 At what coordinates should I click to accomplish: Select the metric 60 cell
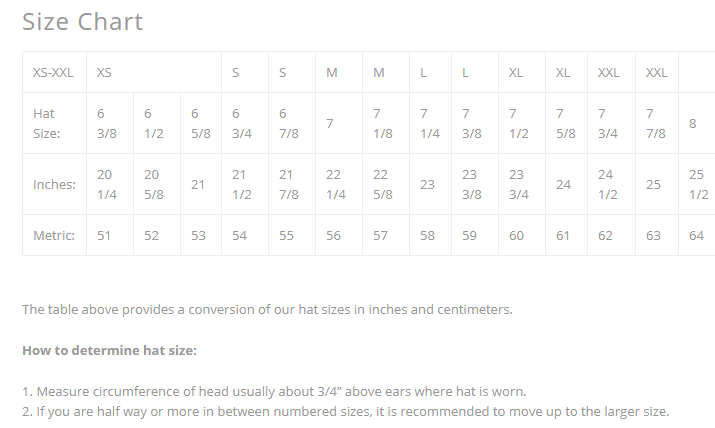pos(516,235)
